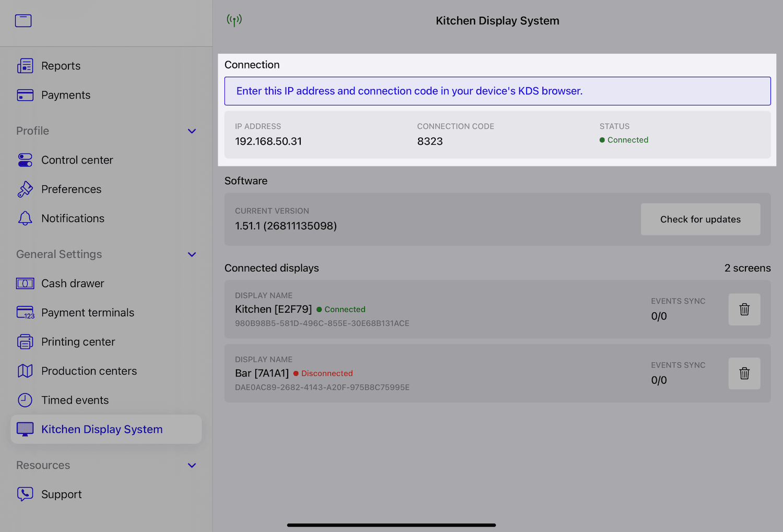The width and height of the screenshot is (783, 532).
Task: Select Kitchen UUID 980B98B5-581D-496C-855E-30E68B131ACE
Action: (322, 323)
